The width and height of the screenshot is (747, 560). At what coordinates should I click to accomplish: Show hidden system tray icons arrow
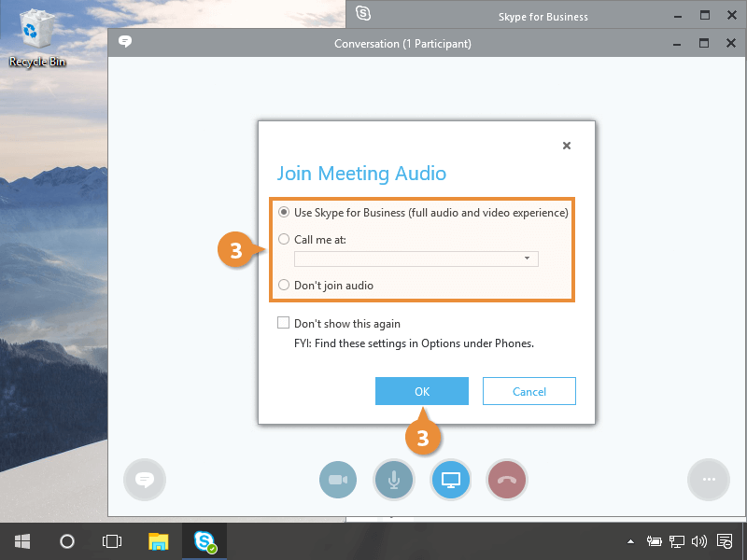tap(630, 541)
